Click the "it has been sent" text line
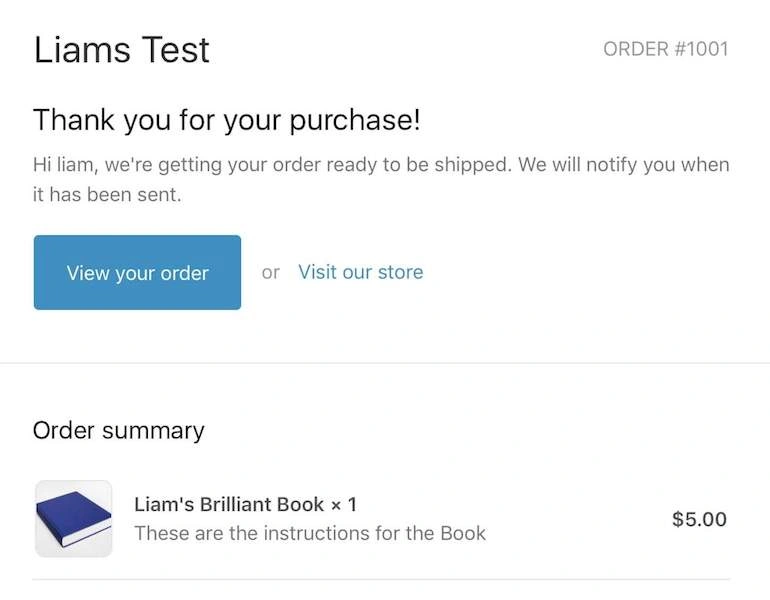 pyautogui.click(x=107, y=195)
